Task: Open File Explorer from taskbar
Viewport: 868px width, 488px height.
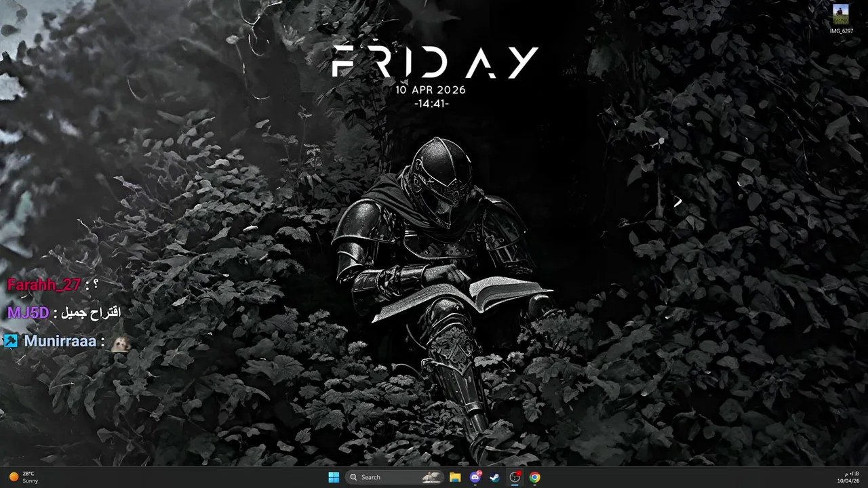Action: click(x=455, y=477)
